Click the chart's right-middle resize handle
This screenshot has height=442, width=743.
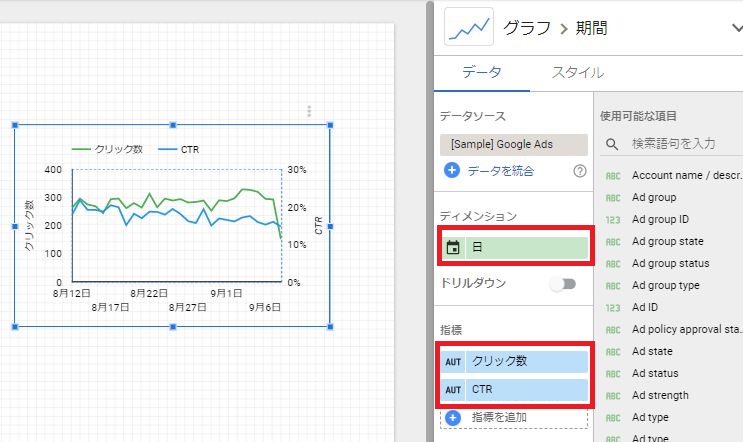pos(330,226)
